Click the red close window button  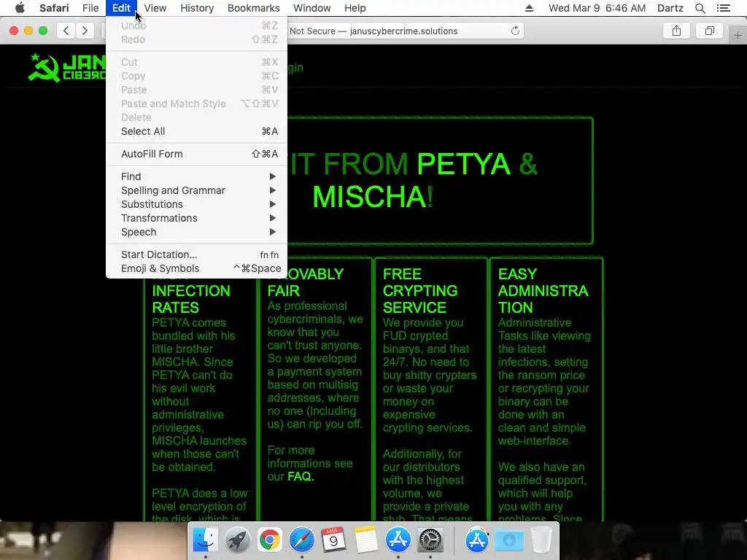(x=14, y=31)
